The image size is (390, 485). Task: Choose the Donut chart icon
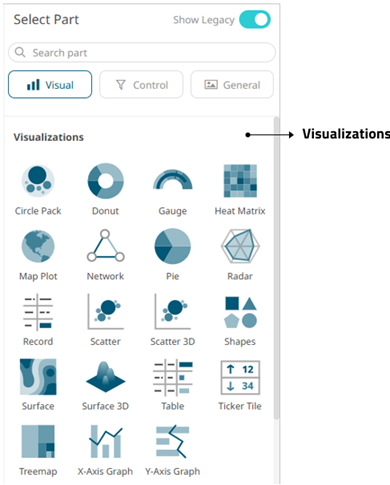pos(105,181)
